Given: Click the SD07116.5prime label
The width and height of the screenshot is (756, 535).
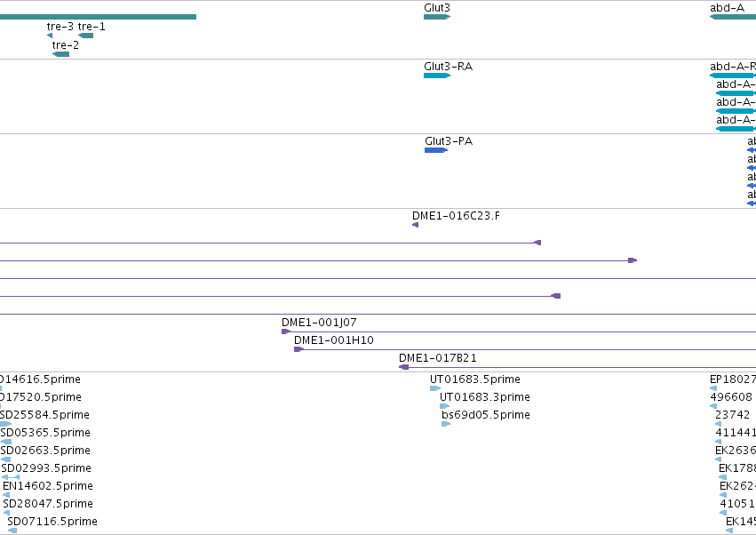Looking at the screenshot, I should coord(52,522).
